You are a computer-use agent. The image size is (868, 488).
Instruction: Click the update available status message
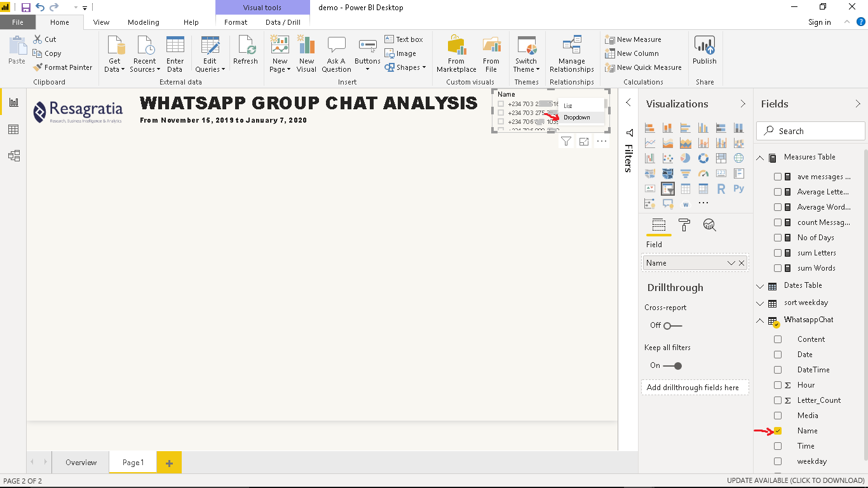click(x=796, y=481)
